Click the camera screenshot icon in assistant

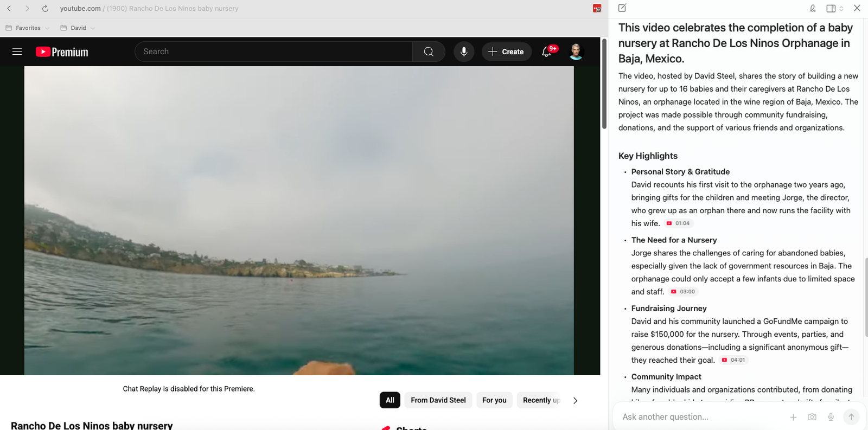[x=812, y=417]
